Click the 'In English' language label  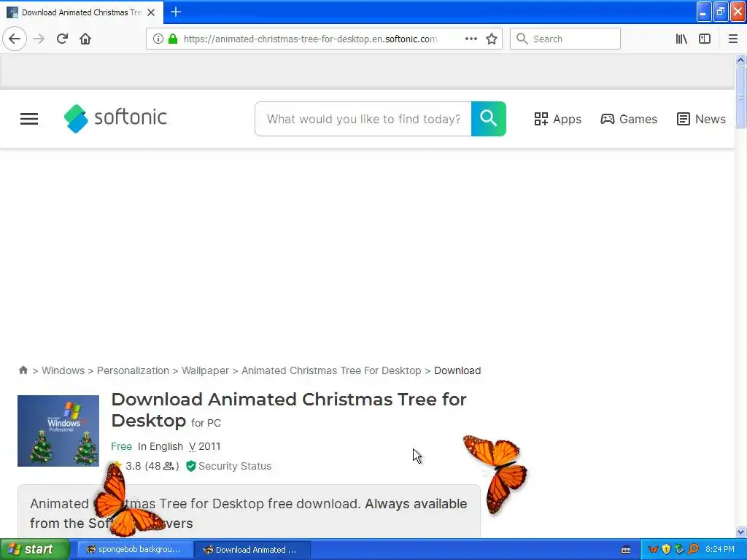coord(160,446)
